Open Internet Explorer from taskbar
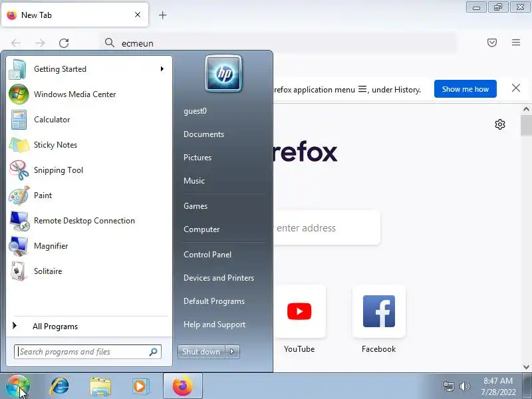Viewport: 532px width, 399px height. pos(59,386)
